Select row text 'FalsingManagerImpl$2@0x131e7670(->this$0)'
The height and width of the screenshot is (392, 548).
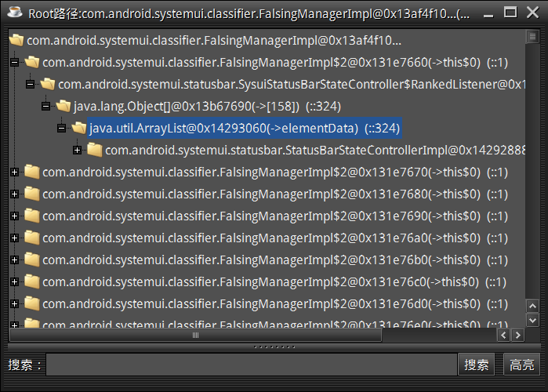click(x=350, y=172)
